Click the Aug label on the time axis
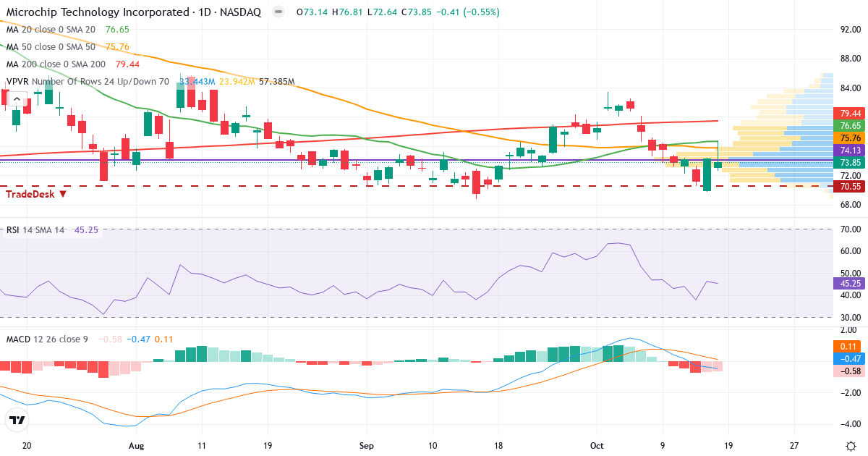This screenshot has height=456, width=868. [136, 446]
